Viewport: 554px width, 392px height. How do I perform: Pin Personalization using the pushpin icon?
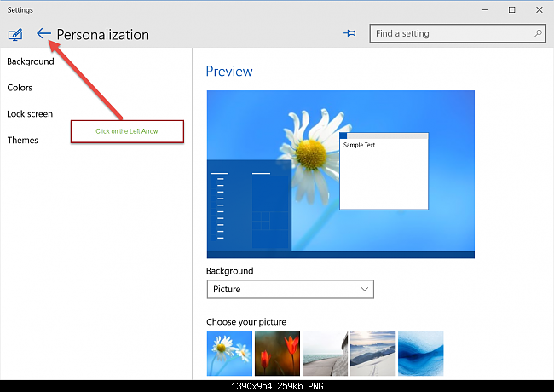pos(349,33)
